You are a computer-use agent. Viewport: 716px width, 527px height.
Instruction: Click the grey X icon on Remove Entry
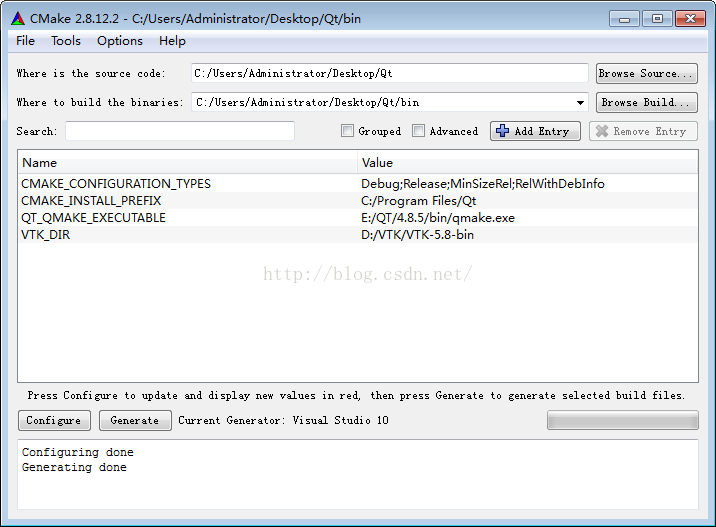(x=602, y=131)
